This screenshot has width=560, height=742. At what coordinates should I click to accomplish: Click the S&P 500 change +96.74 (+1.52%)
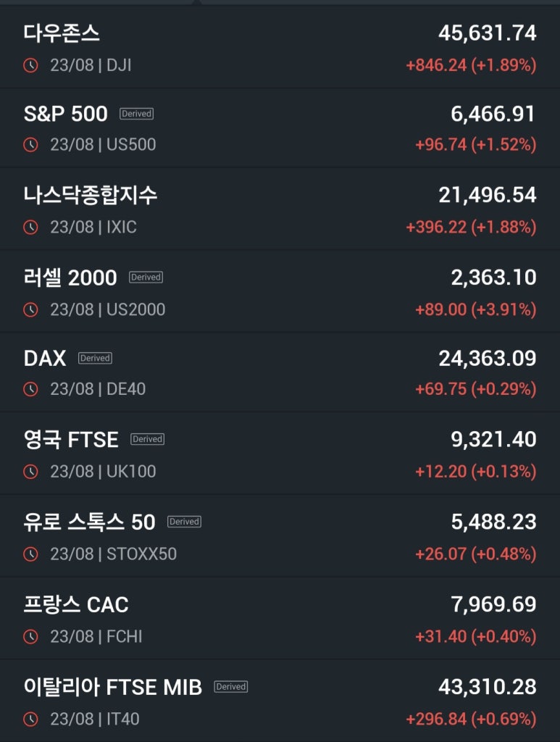pyautogui.click(x=475, y=145)
